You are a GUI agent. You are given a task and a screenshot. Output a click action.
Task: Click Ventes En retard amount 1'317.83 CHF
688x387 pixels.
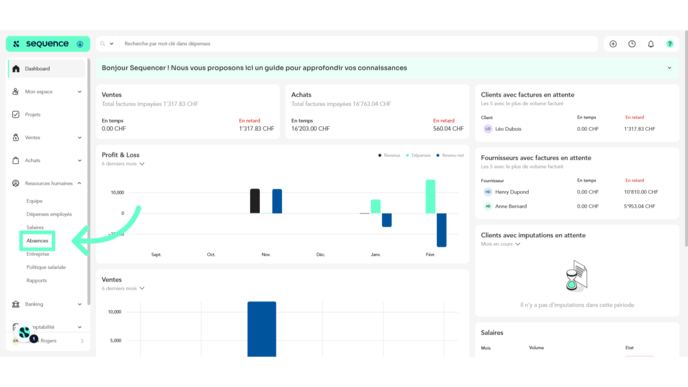pos(256,129)
